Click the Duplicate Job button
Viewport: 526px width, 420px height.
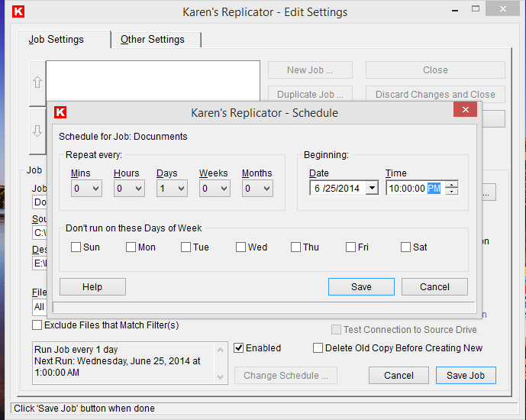[x=310, y=94]
